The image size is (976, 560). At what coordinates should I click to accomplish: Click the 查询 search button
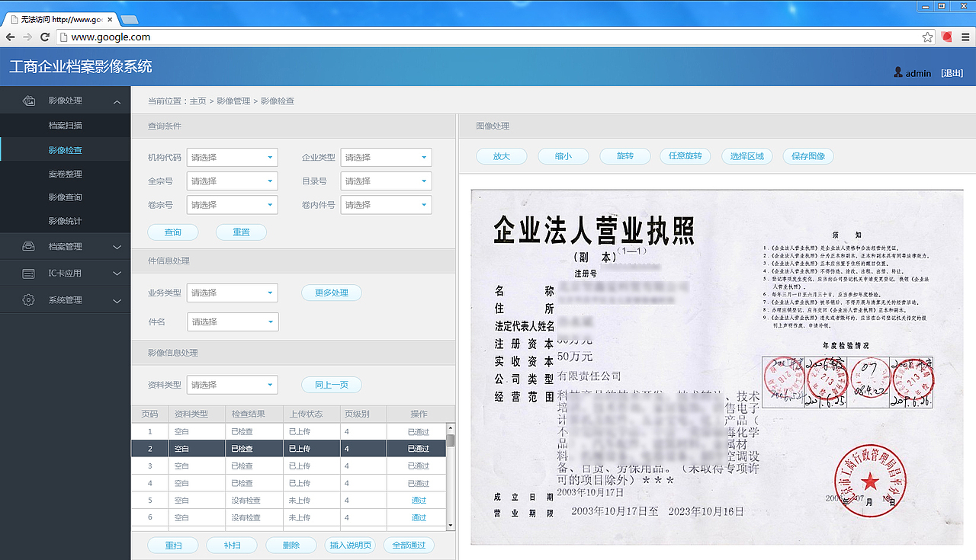173,232
